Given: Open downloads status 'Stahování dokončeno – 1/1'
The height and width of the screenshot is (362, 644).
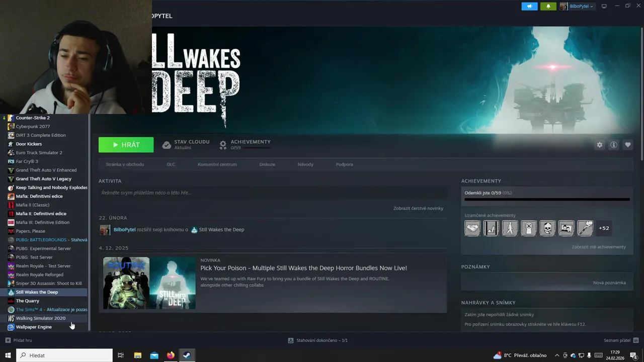Looking at the screenshot, I should pyautogui.click(x=317, y=340).
